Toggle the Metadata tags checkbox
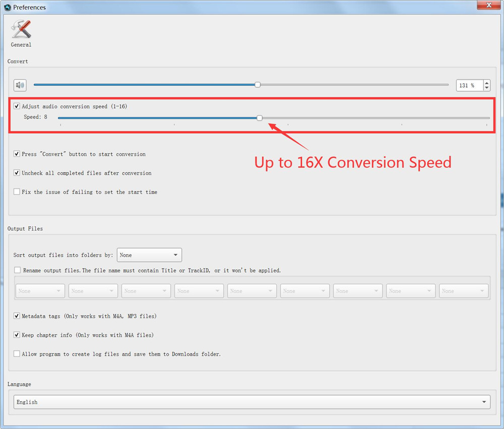504x429 pixels. point(17,316)
